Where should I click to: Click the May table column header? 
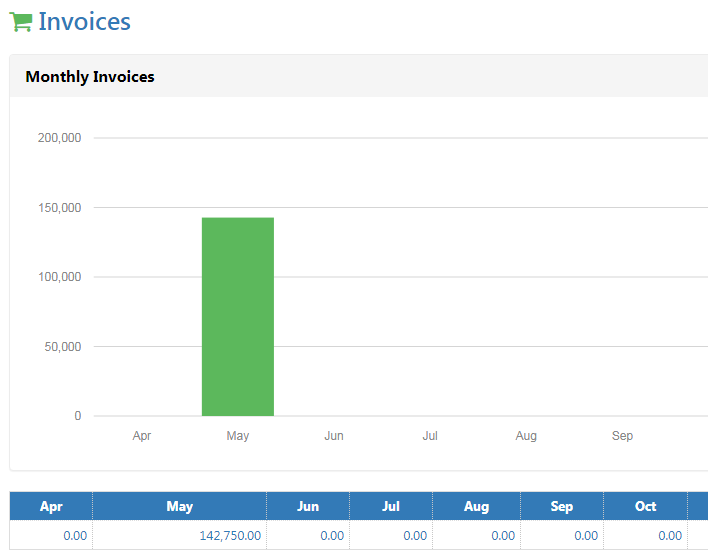pos(180,506)
